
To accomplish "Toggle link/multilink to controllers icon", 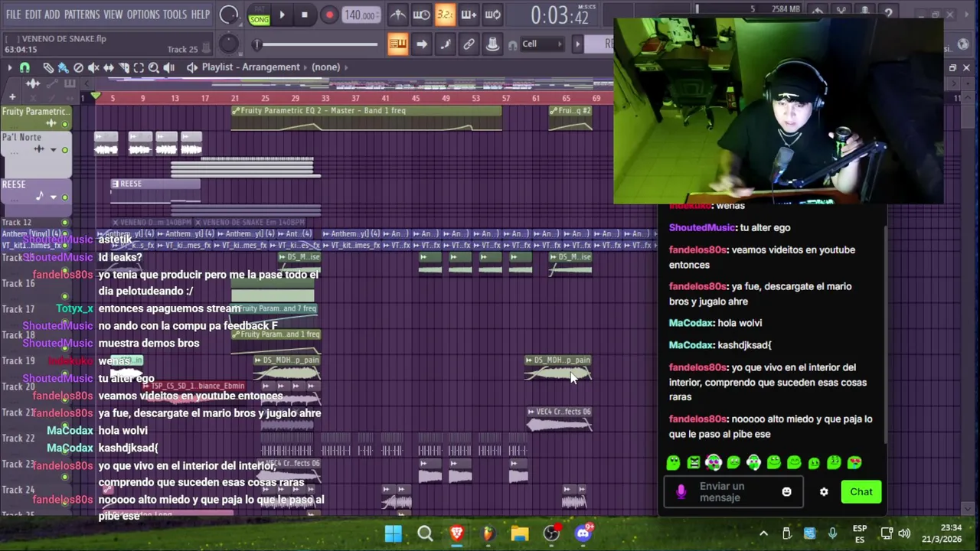I will point(469,44).
